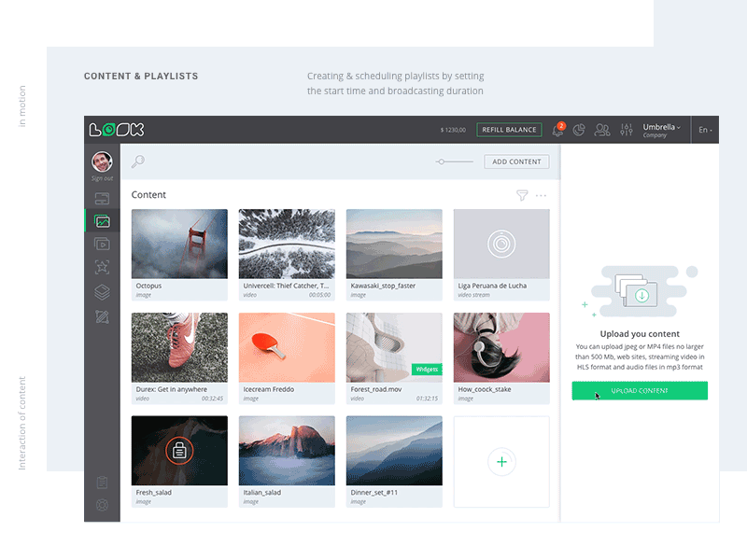Screen dimensions: 747x560
Task: Open the users group icon
Action: click(602, 130)
